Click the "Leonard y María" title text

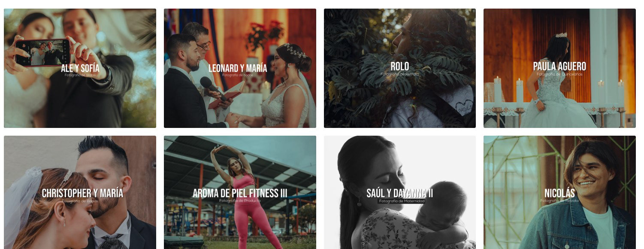coord(238,68)
